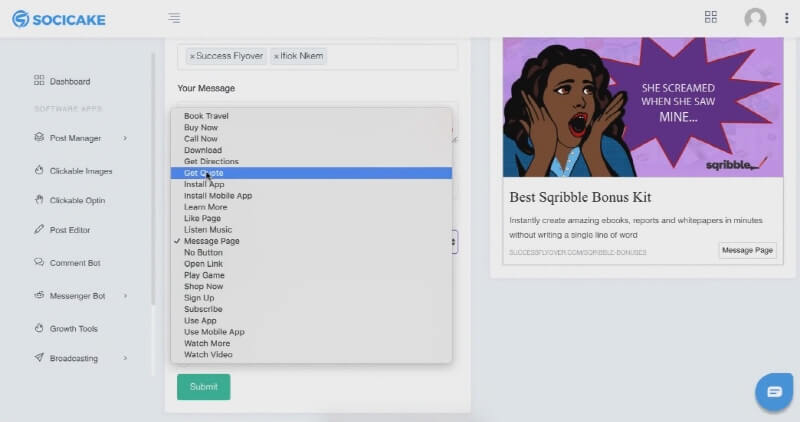Click the Growth Tools icon
Screen dimensions: 800x422
pyautogui.click(x=39, y=328)
